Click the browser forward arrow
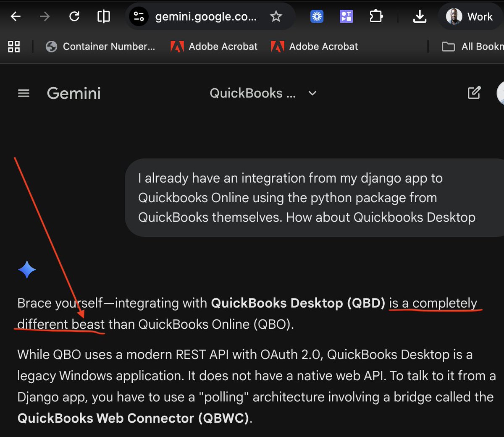Viewport: 504px width, 437px height. (45, 16)
